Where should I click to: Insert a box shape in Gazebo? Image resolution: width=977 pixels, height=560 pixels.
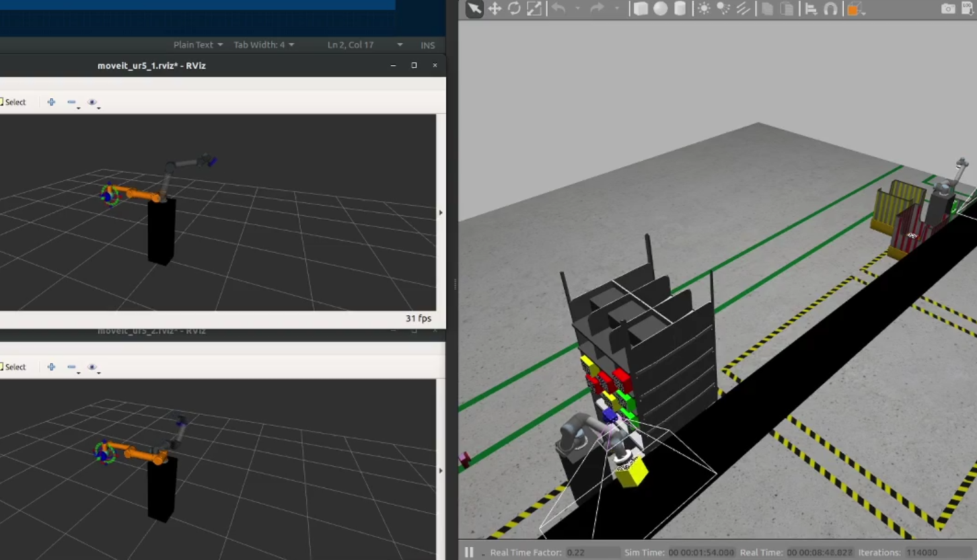[x=641, y=9]
